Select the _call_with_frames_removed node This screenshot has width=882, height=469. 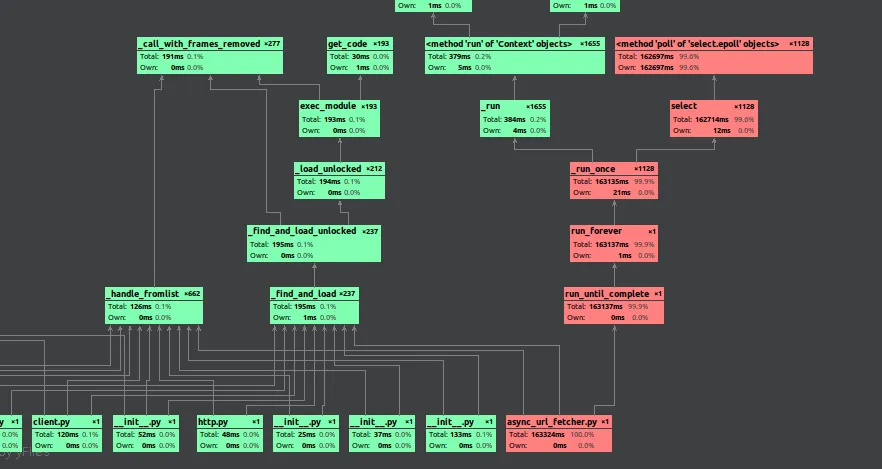(210, 56)
